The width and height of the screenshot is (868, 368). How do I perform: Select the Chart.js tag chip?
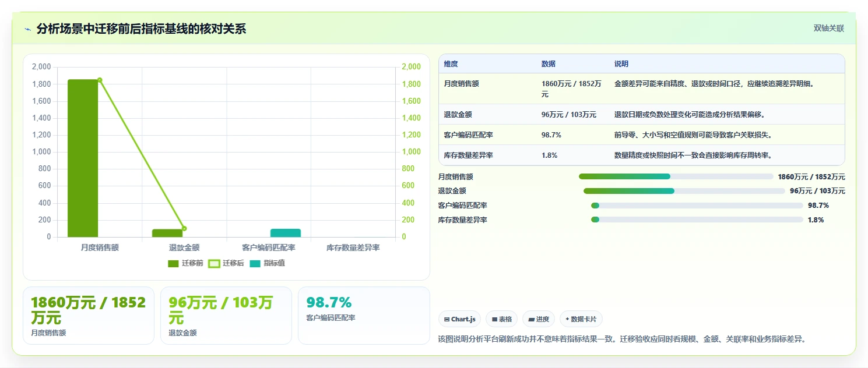point(459,319)
